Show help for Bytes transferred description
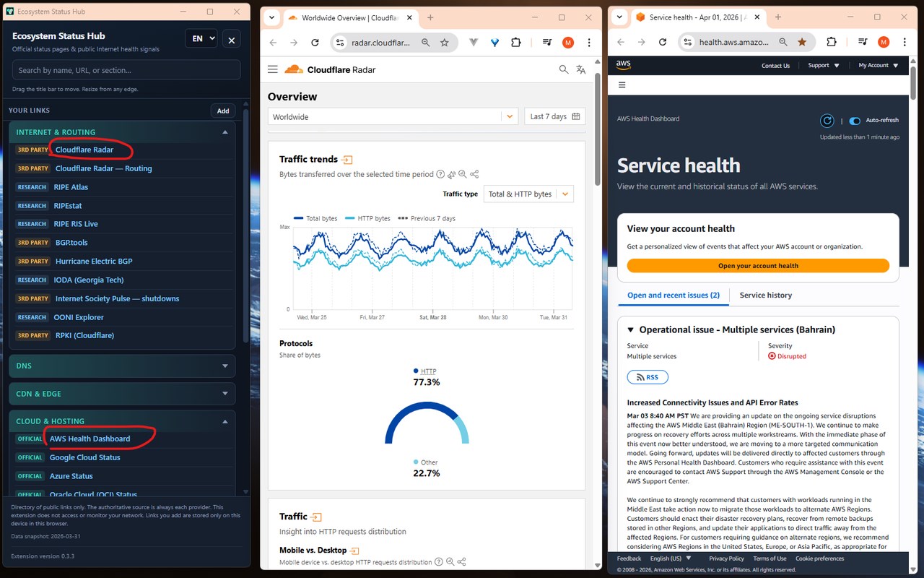 (x=440, y=174)
